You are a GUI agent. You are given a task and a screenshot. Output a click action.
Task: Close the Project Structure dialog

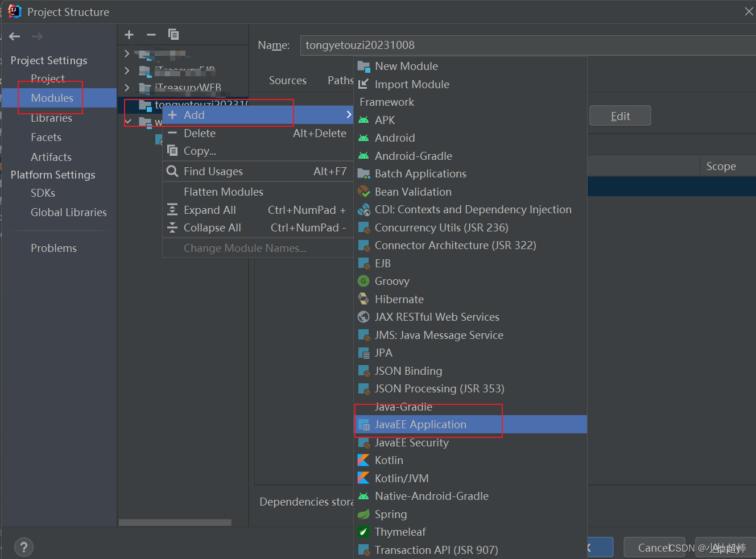pyautogui.click(x=749, y=11)
